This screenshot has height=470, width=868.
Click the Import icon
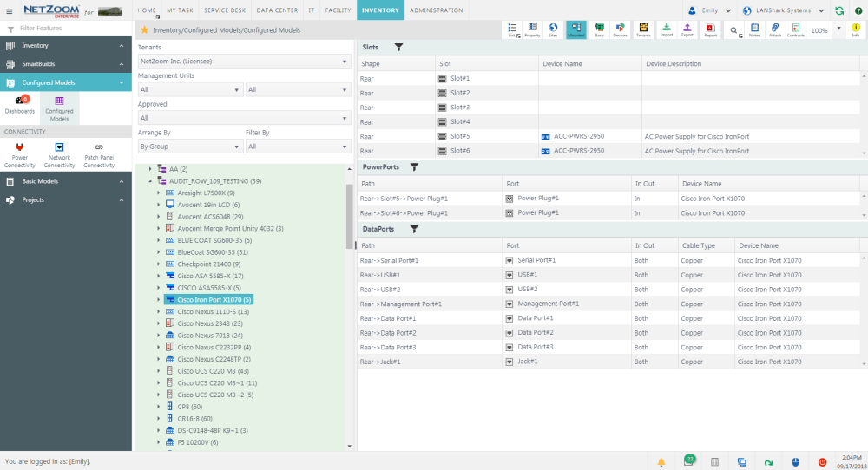(667, 29)
